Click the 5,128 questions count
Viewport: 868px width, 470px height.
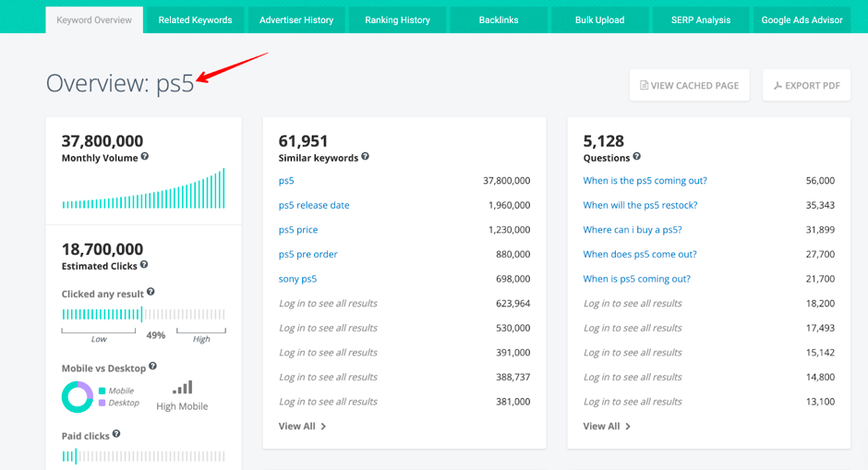(x=603, y=141)
